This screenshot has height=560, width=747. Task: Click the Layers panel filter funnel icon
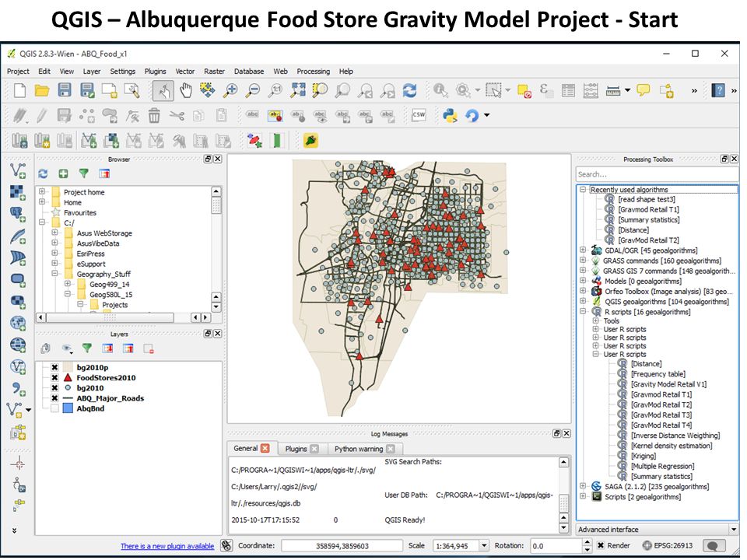(86, 348)
